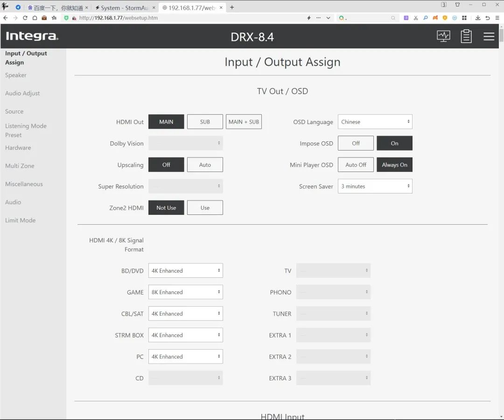
Task: Set Mini Player OSD to Always On
Action: click(394, 165)
